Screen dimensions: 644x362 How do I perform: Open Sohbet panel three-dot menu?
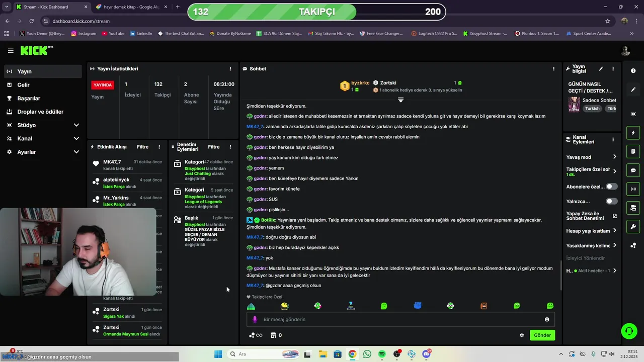click(x=554, y=69)
